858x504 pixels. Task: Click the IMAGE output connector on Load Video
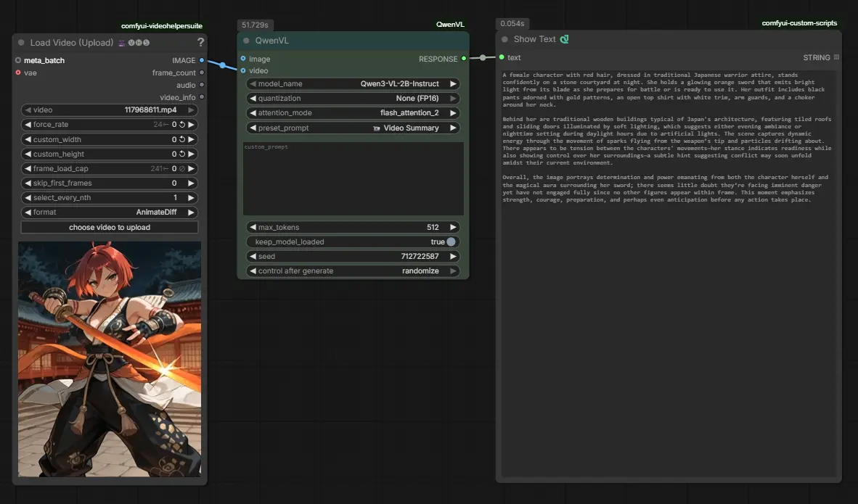coord(201,60)
